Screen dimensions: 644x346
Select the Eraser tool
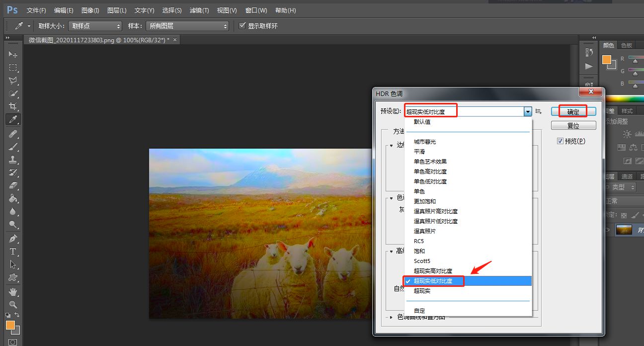(x=13, y=185)
